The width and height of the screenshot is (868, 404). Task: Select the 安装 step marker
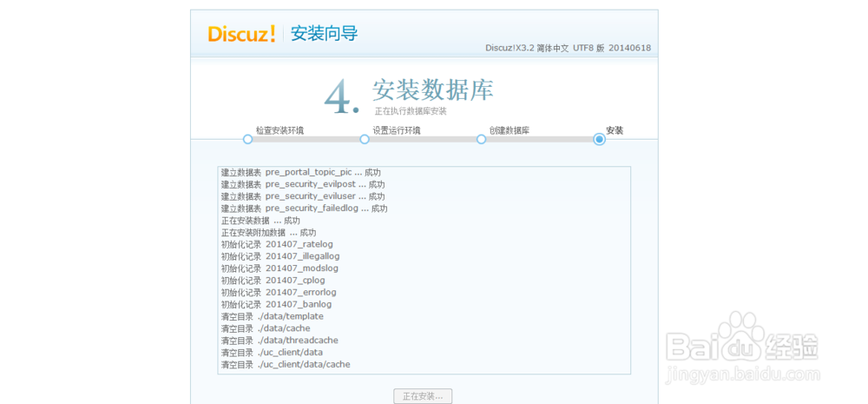pyautogui.click(x=599, y=139)
